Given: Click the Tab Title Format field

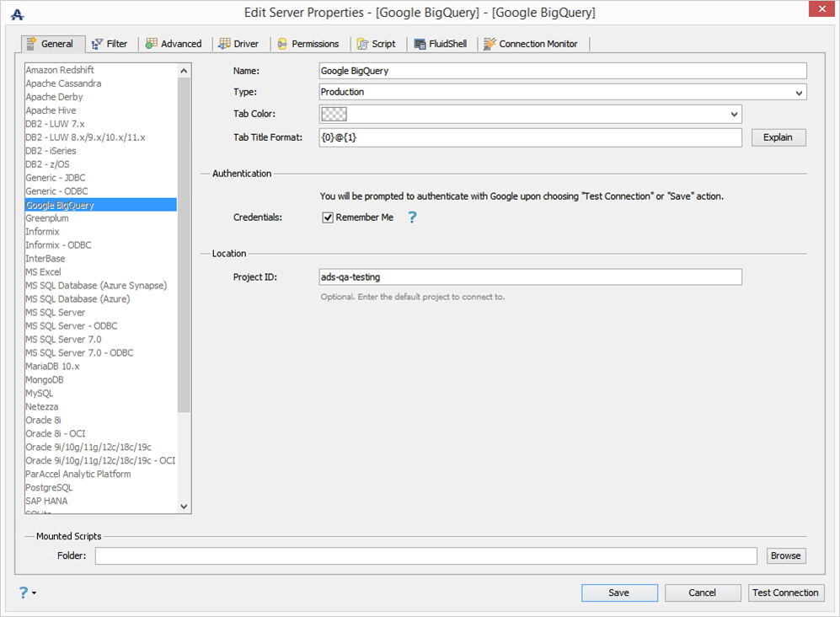Looking at the screenshot, I should [x=530, y=137].
